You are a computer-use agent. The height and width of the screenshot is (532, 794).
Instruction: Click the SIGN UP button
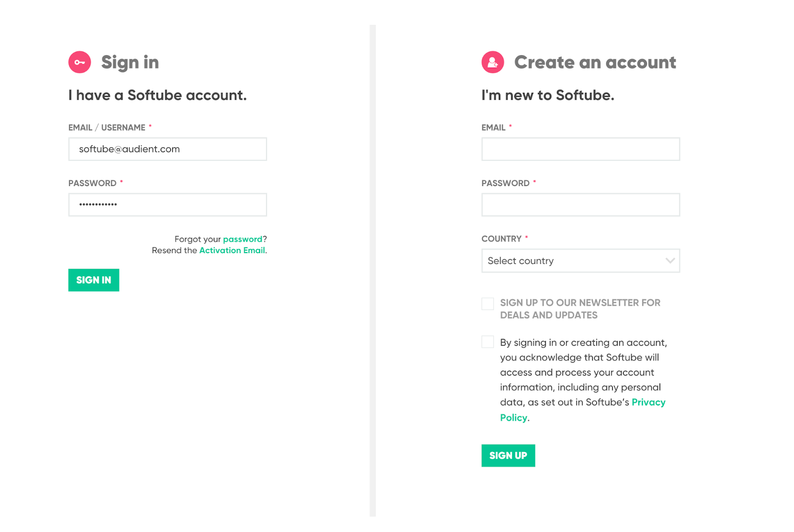(x=508, y=456)
